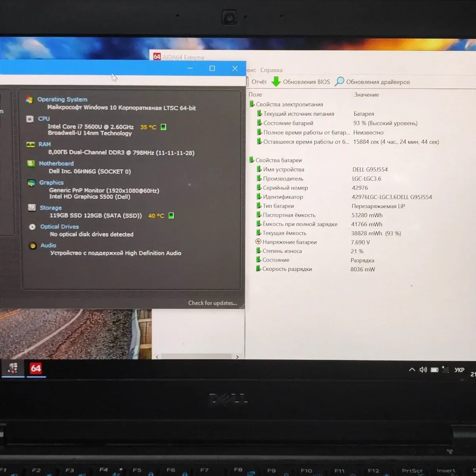Click the AIDA64 taskbar icon
The height and width of the screenshot is (476, 476).
(x=36, y=369)
